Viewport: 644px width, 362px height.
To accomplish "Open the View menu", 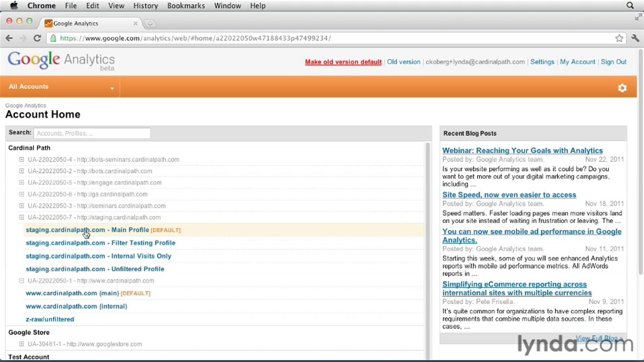I will (x=116, y=6).
